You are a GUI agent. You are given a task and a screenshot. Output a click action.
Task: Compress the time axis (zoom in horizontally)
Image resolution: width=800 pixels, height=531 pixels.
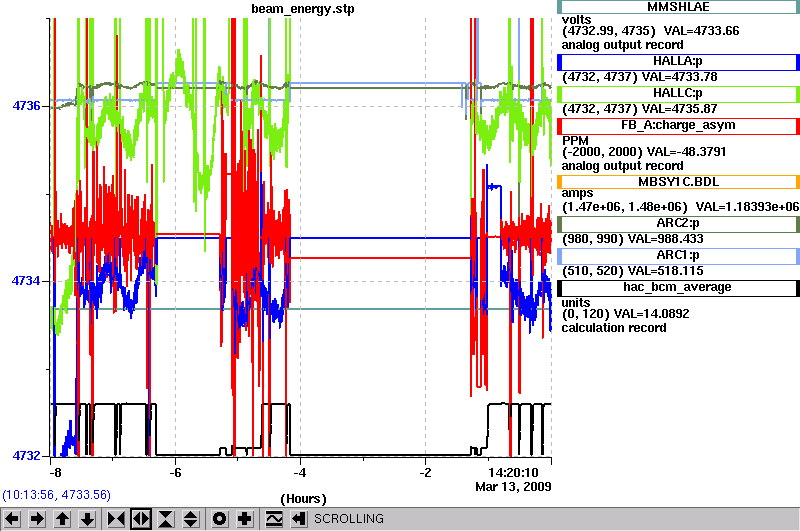point(116,519)
